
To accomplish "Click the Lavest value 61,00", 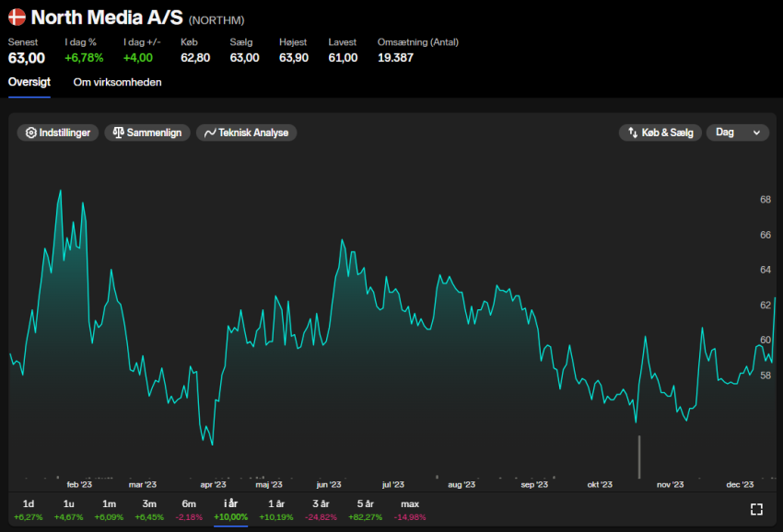I will pos(343,58).
